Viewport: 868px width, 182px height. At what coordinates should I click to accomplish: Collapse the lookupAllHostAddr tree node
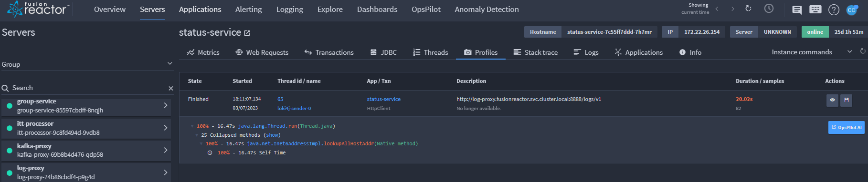[201, 144]
